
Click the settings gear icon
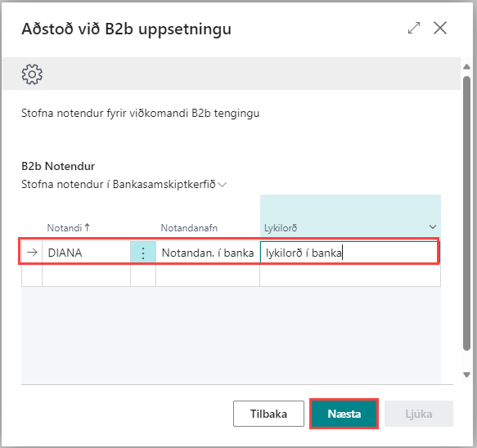pos(32,74)
